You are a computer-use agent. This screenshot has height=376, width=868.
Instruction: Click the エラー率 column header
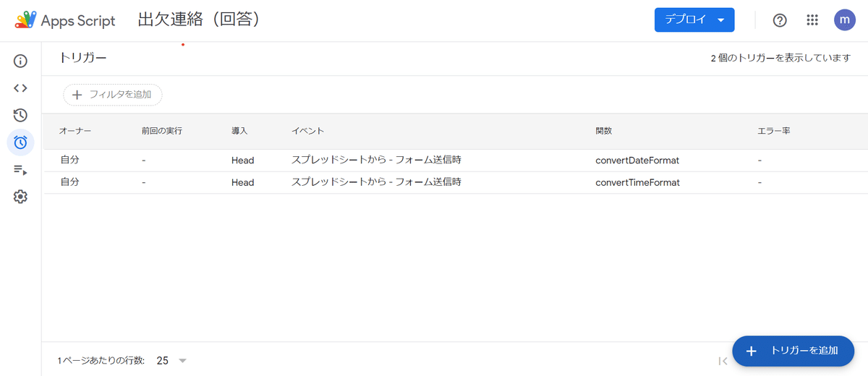773,132
